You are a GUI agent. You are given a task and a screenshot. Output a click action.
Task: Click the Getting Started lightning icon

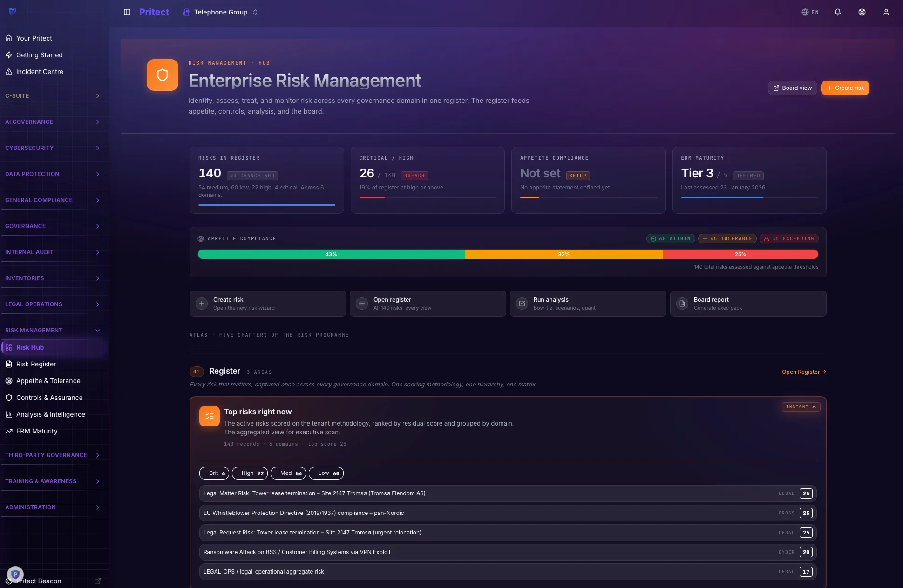pos(9,55)
